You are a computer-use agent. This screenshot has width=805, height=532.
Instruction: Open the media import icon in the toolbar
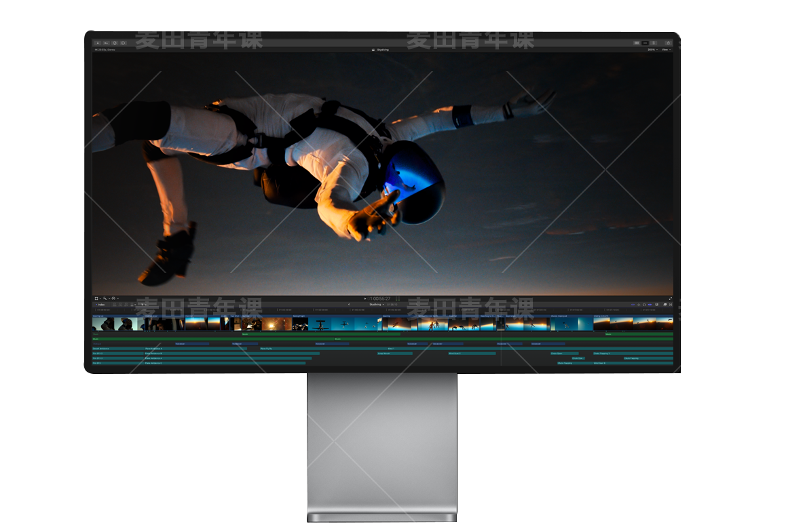98,43
